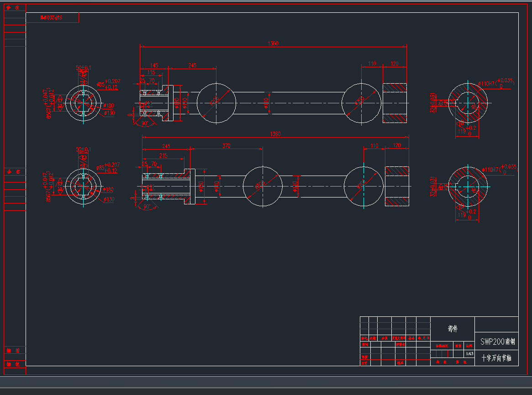532x395 pixels.
Task: Select the 1:4.5 scale value cell
Action: (469, 353)
